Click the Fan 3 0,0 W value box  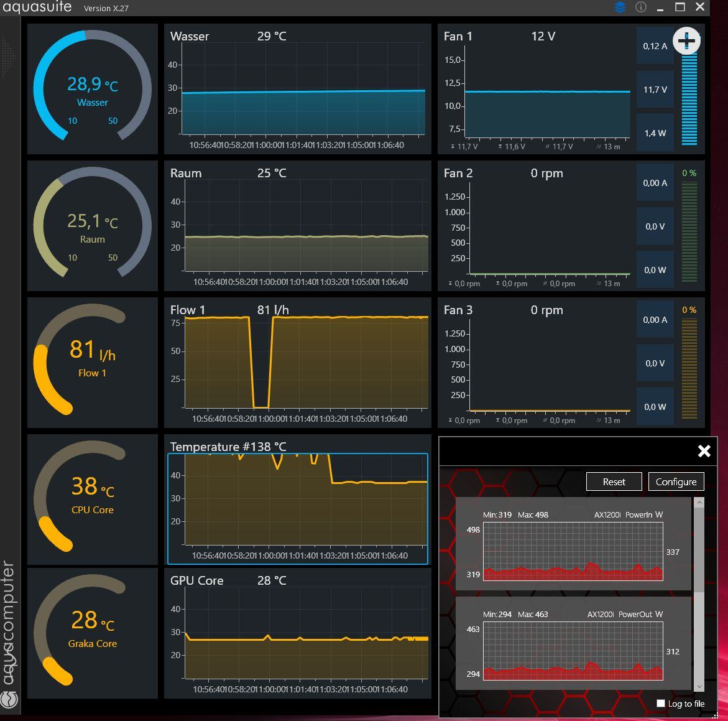(655, 406)
